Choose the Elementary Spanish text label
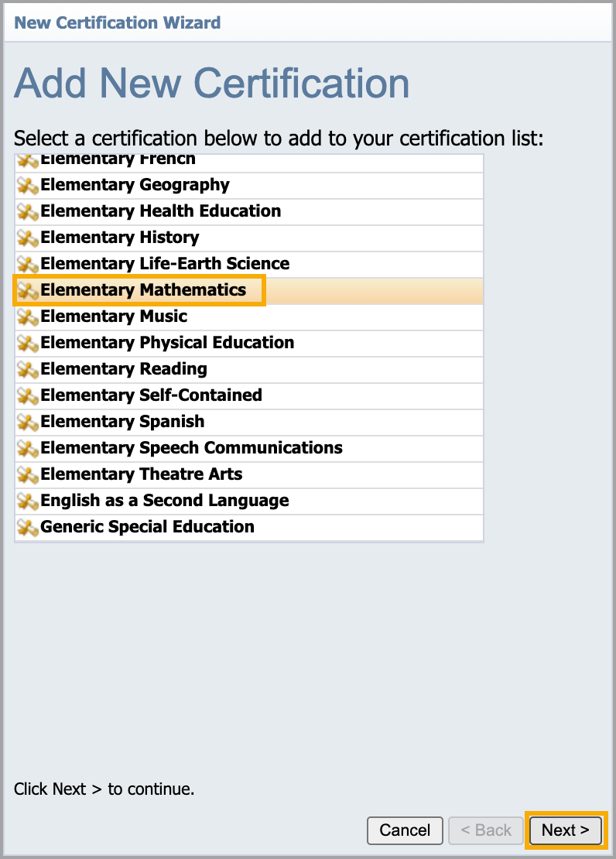This screenshot has width=616, height=859. [x=122, y=422]
